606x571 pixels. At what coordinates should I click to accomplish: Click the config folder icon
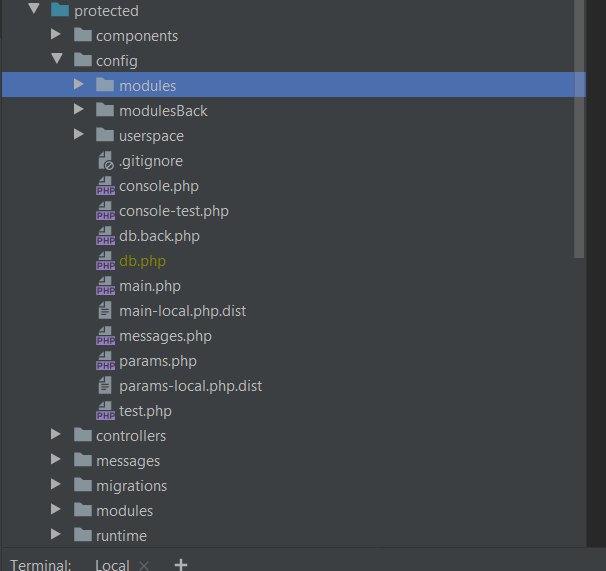pos(83,60)
